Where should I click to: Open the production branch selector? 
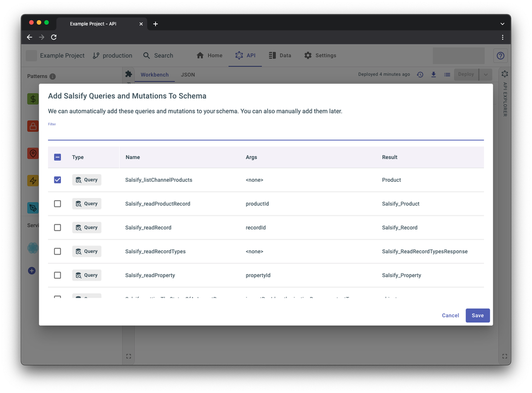[x=112, y=55]
